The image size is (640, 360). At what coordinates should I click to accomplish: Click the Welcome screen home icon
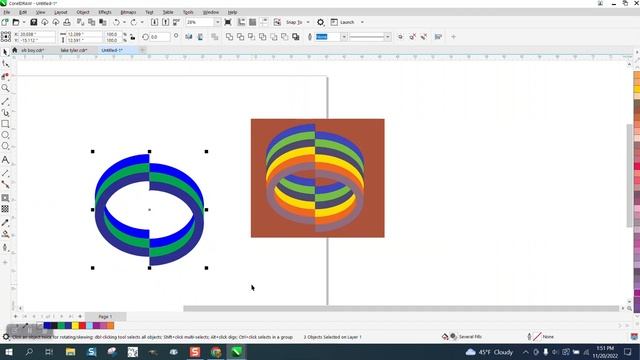(15, 50)
